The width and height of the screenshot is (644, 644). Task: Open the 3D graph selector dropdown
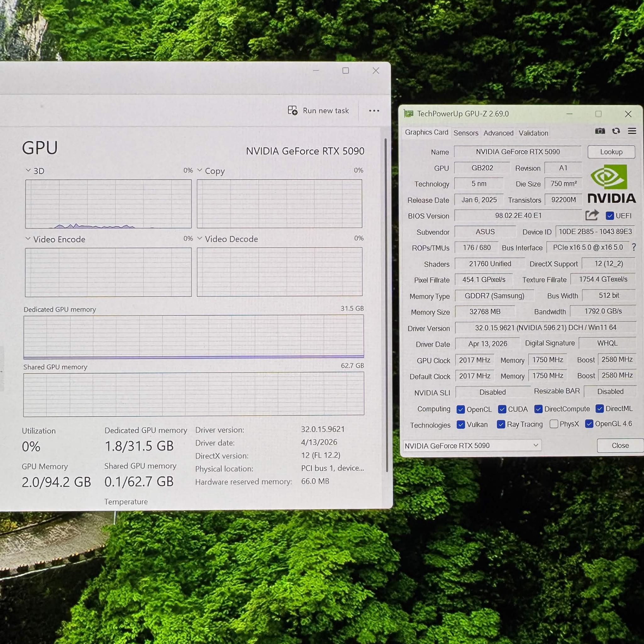[x=28, y=170]
